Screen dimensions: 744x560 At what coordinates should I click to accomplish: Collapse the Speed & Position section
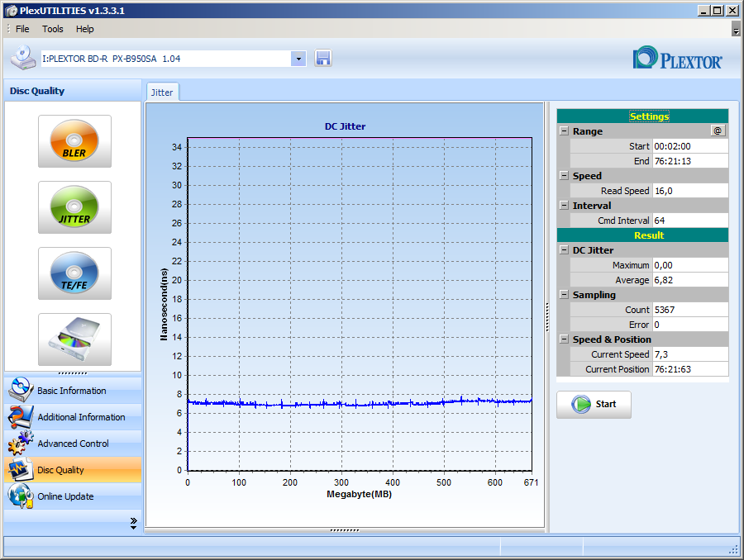coord(564,339)
